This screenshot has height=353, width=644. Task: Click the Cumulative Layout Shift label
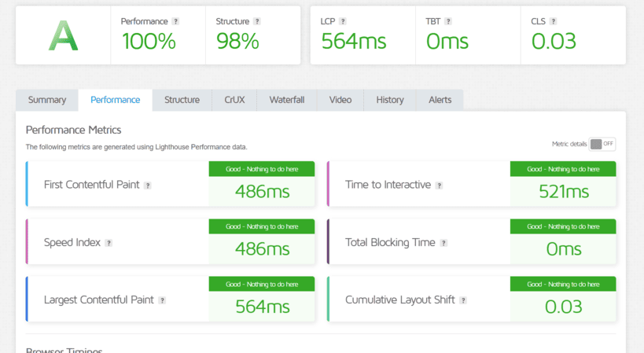[399, 300]
